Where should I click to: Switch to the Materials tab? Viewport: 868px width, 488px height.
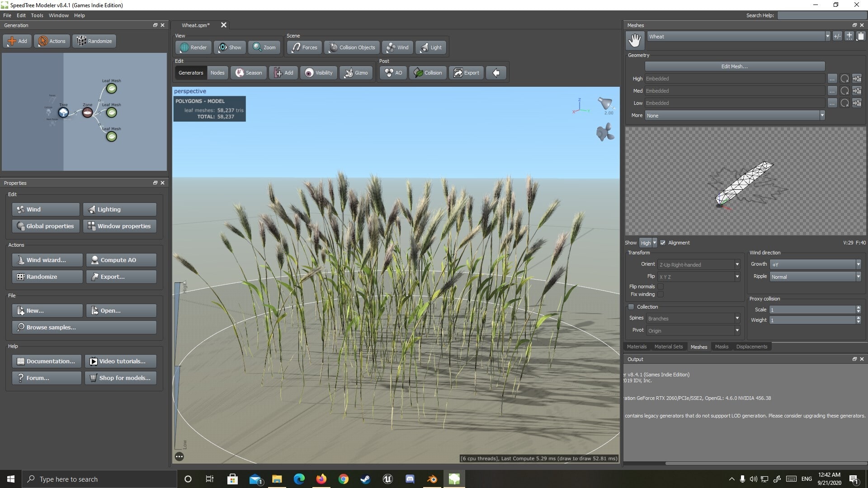(x=637, y=347)
